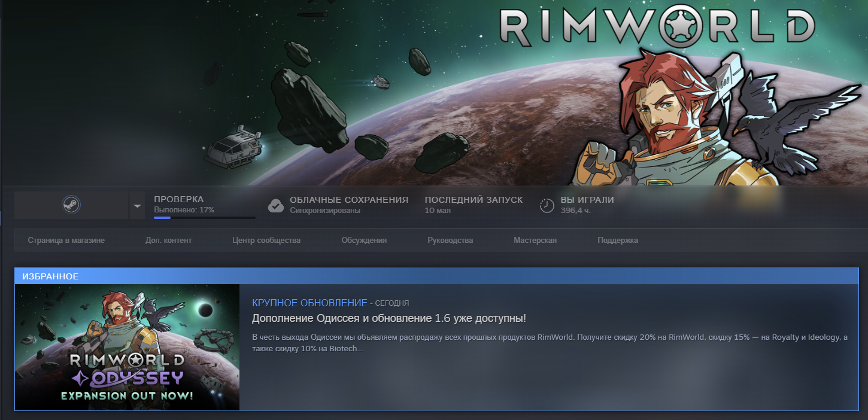Click the Синхронизированы status text
This screenshot has height=420, width=868.
(x=325, y=211)
